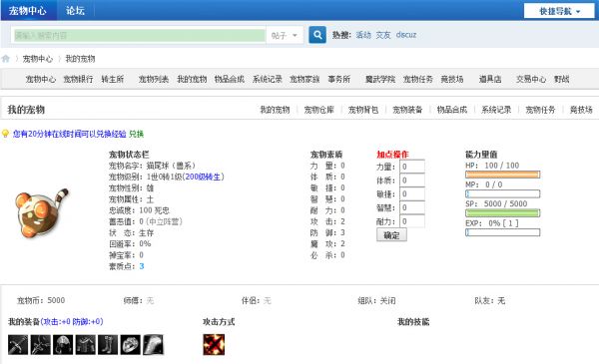
Task: Click the 力量 points input field
Action: point(412,167)
